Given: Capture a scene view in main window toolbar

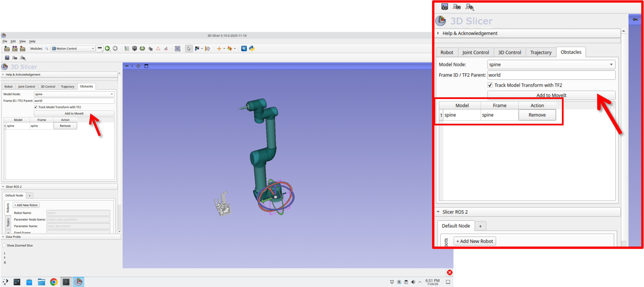Looking at the screenshot, I should point(15,58).
